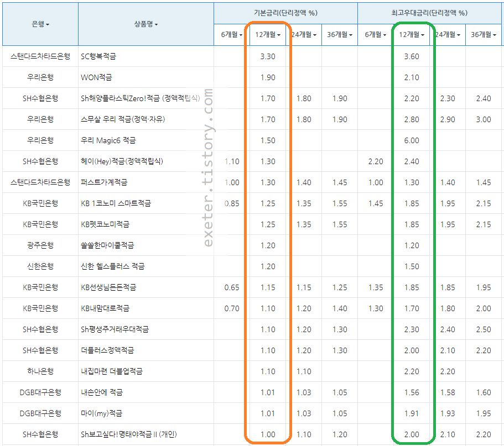Select product KB 1코노미 스마트적금
This screenshot has width=504, height=446.
pyautogui.click(x=116, y=203)
